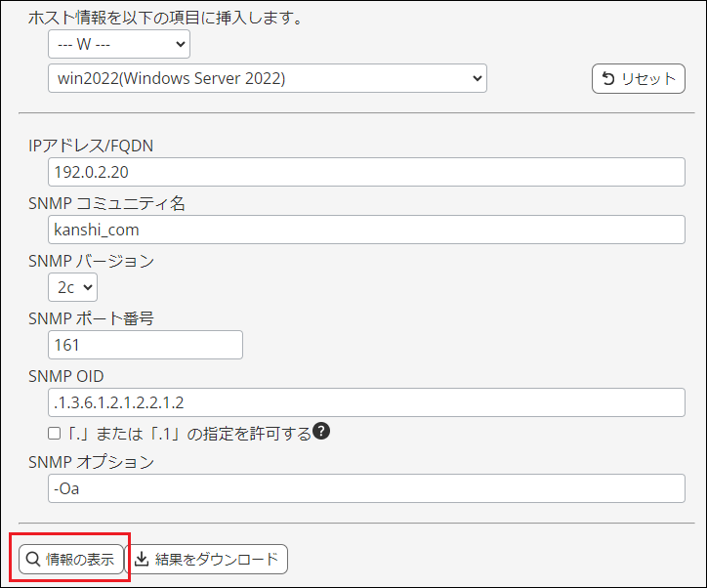Click the SNMP コミュニティ名 label
The width and height of the screenshot is (707, 588).
106,203
